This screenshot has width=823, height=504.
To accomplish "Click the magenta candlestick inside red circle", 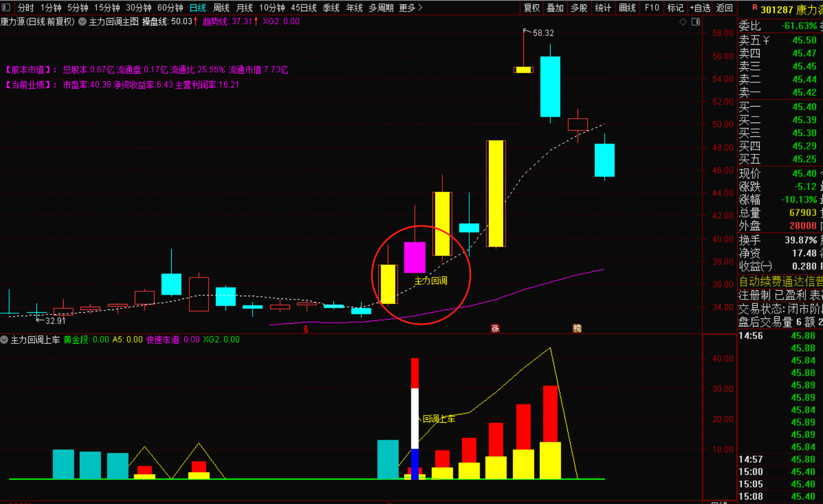I will pos(415,257).
